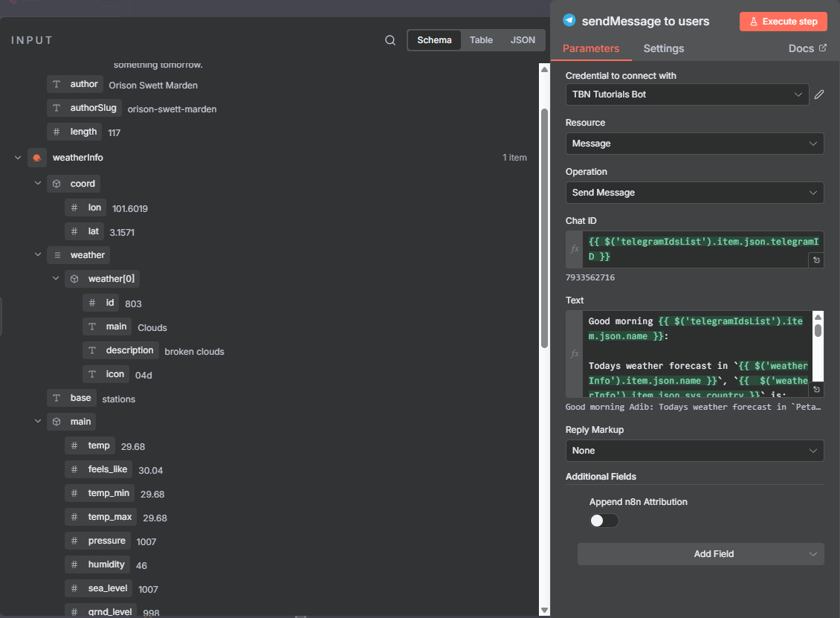
Task: Collapse the weatherInfo tree section
Action: coord(18,158)
